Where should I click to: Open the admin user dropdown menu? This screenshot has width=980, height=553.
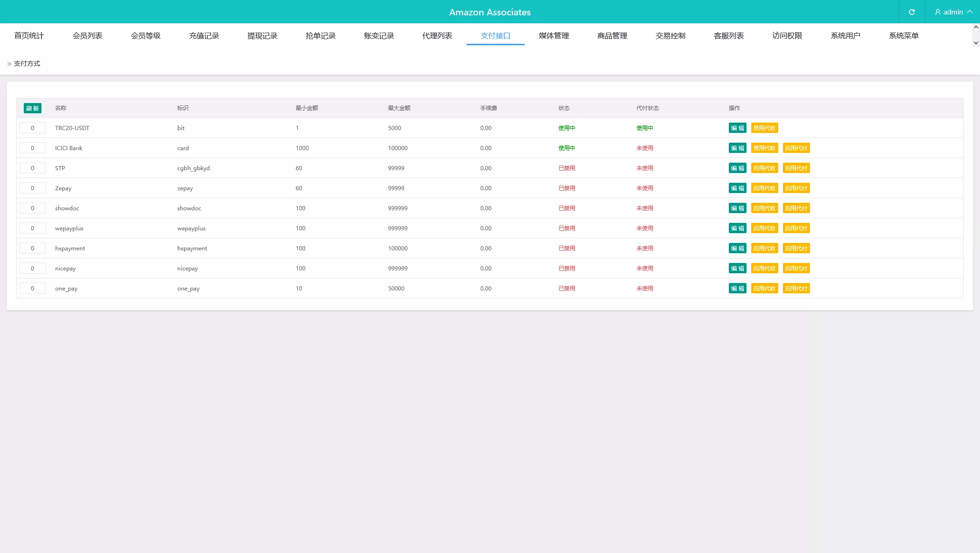click(x=953, y=12)
